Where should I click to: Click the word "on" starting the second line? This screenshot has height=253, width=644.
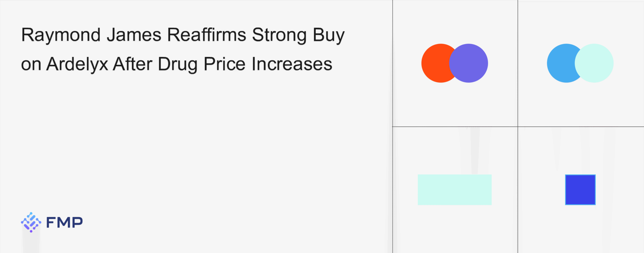point(31,64)
